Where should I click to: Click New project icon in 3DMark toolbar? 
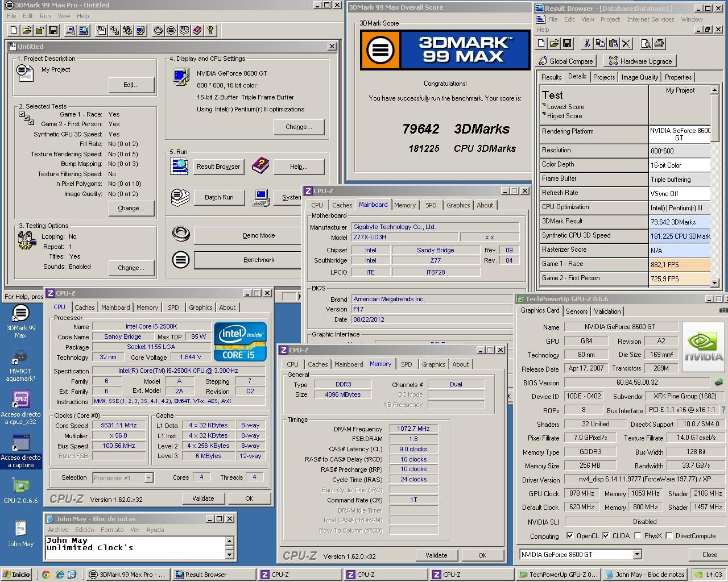14,30
